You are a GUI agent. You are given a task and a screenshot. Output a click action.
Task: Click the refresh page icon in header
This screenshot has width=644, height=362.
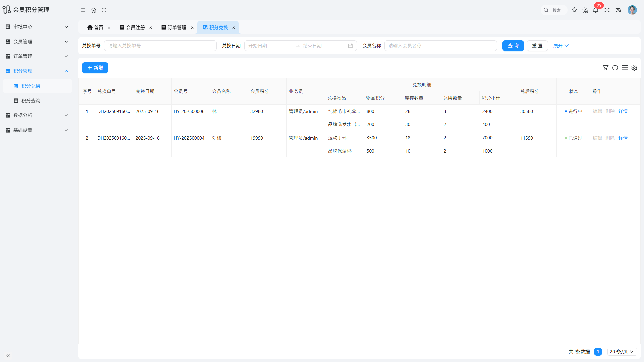tap(104, 10)
